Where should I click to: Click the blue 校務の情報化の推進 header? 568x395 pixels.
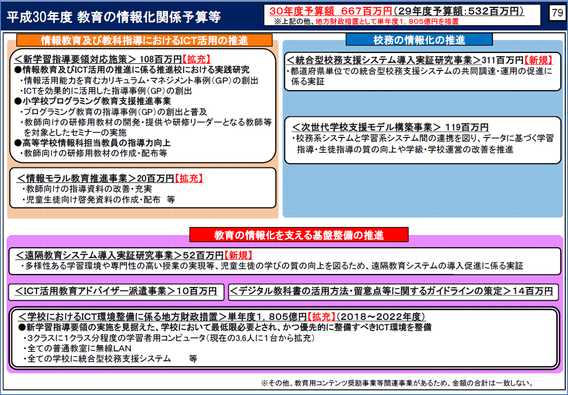point(419,40)
